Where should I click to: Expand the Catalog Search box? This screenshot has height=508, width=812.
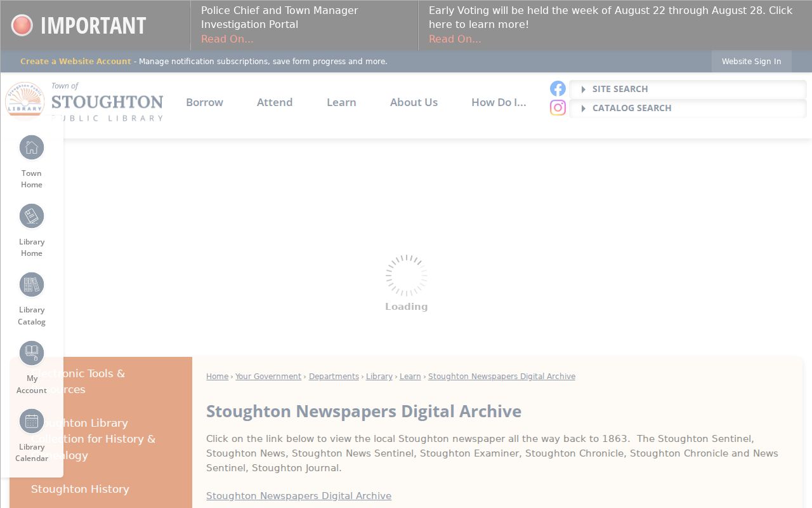[x=688, y=108]
